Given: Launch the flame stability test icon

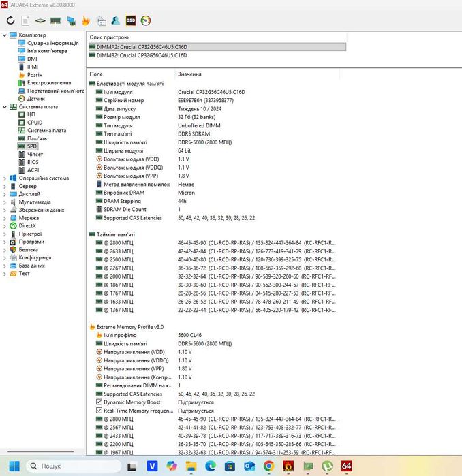Looking at the screenshot, I should (x=86, y=20).
